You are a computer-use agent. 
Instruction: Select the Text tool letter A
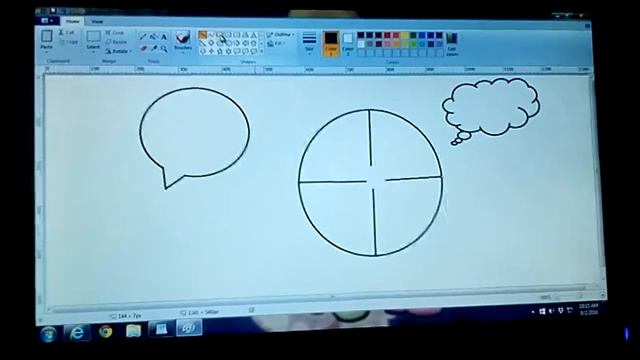pos(164,37)
